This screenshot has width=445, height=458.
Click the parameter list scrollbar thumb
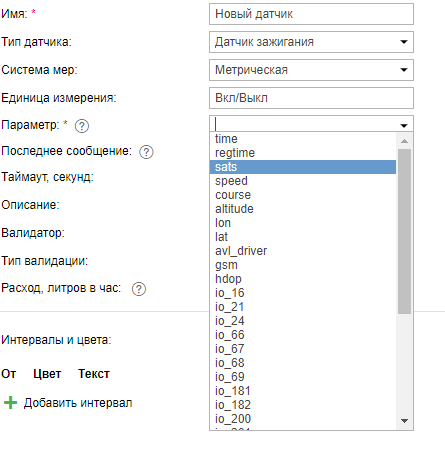tap(404, 231)
